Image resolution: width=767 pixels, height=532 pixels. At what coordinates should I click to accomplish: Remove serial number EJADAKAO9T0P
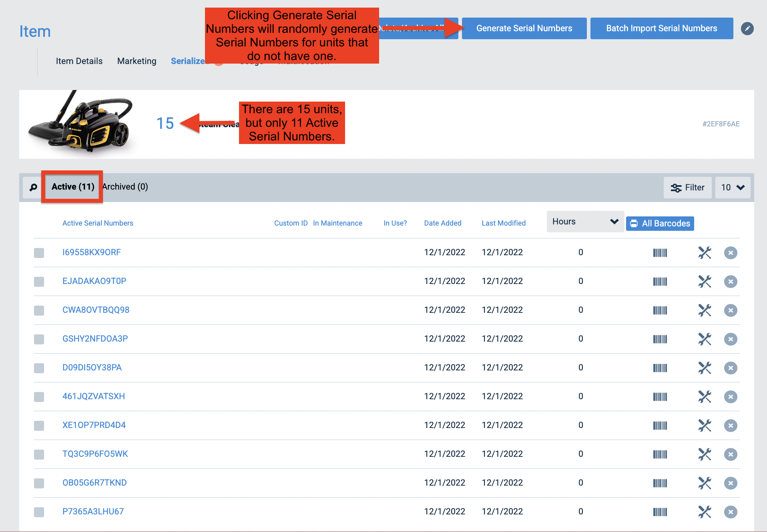coord(731,281)
